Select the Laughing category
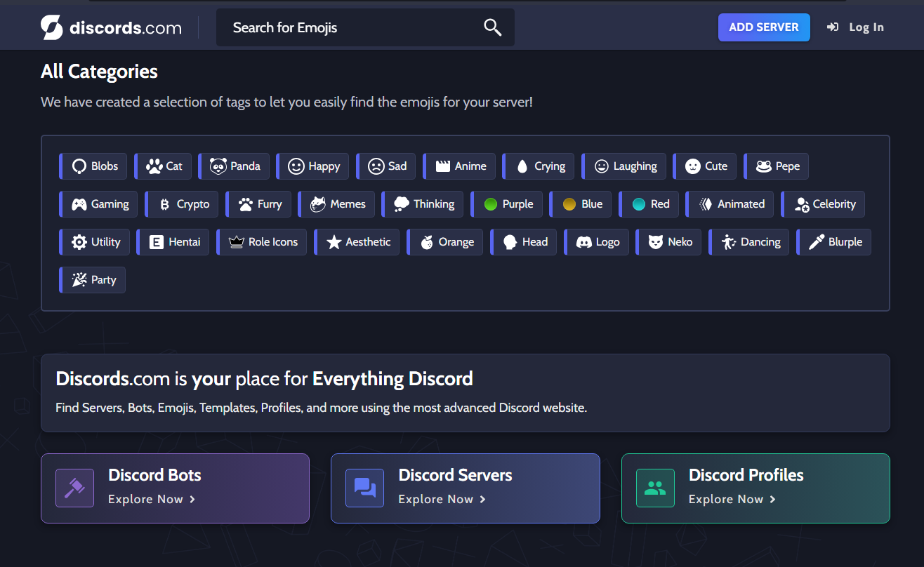Screen dimensions: 924x567 623,166
